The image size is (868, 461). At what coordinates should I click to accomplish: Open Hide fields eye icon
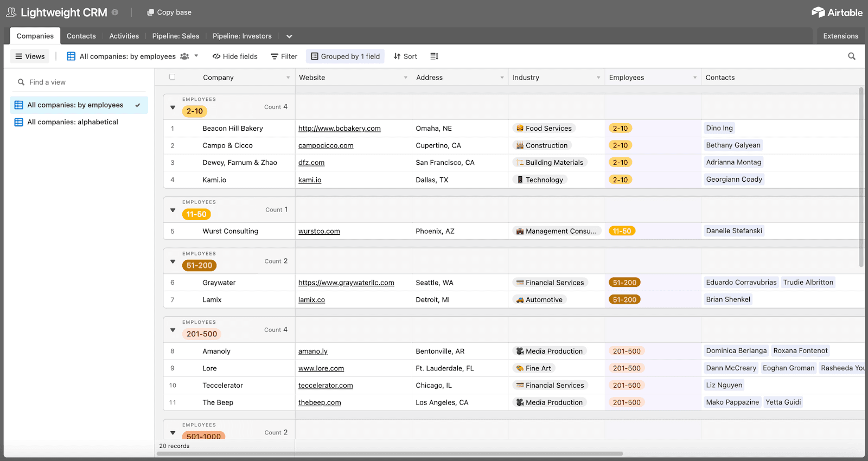click(x=216, y=56)
